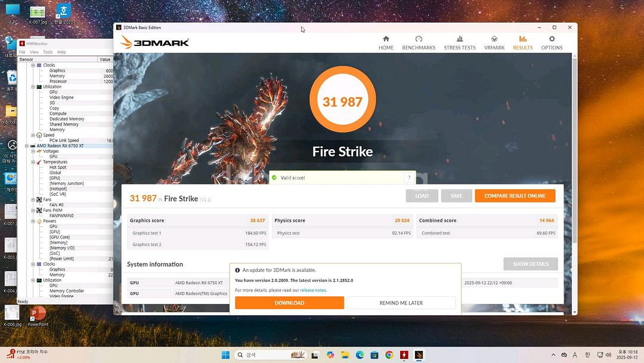The height and width of the screenshot is (363, 644).
Task: Download the 3DMark update
Action: (x=290, y=303)
